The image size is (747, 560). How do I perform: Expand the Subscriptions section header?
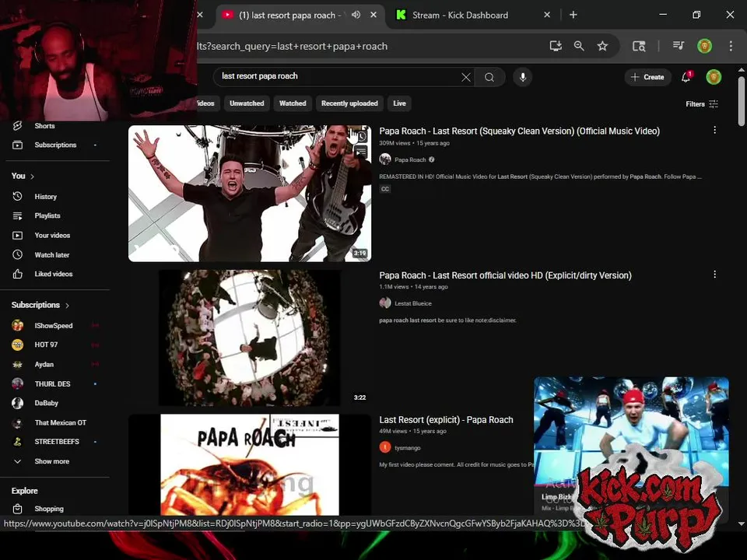[40, 305]
